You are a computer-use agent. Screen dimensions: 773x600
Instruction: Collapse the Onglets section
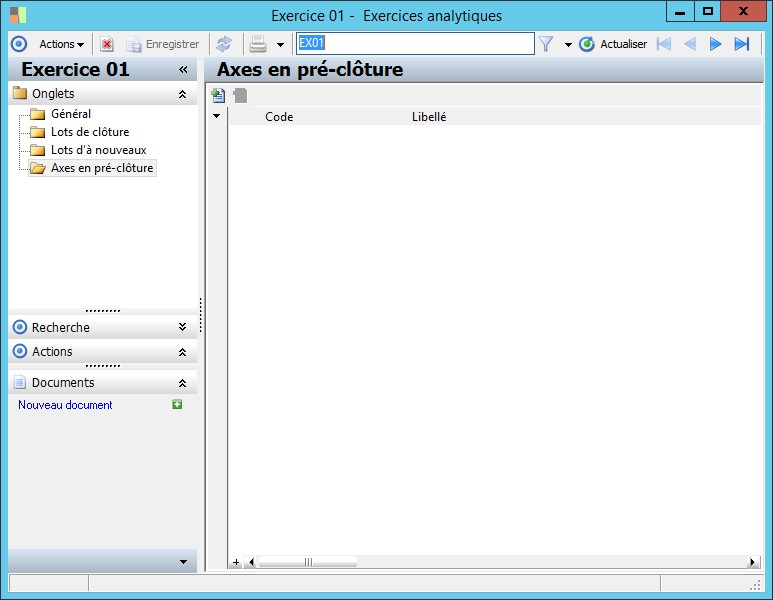point(182,94)
